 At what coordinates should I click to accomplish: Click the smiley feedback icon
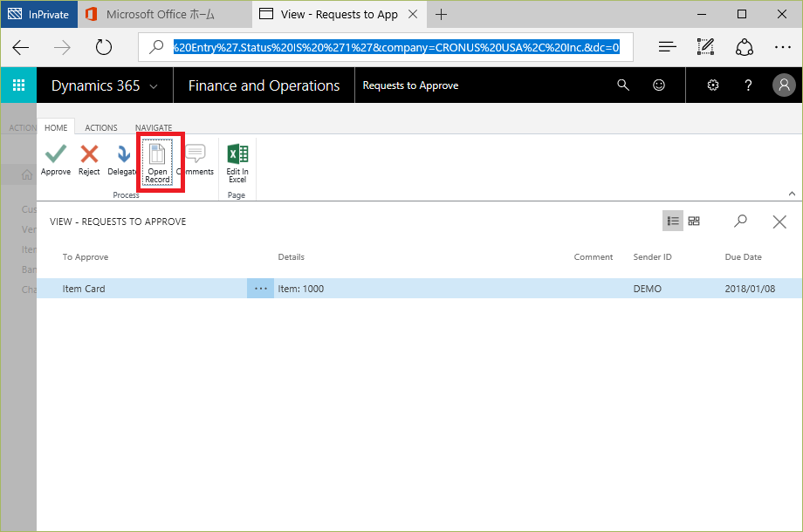click(659, 85)
